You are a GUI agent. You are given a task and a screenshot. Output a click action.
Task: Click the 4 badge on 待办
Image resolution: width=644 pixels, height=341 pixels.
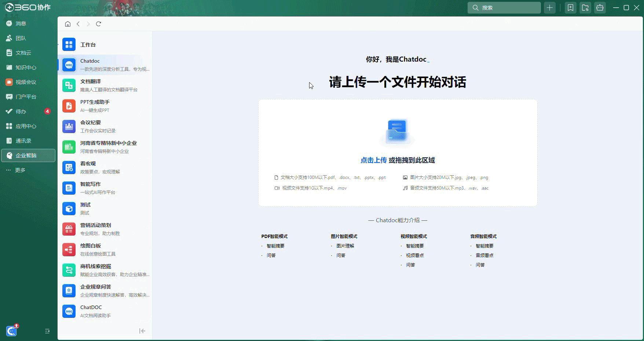47,111
